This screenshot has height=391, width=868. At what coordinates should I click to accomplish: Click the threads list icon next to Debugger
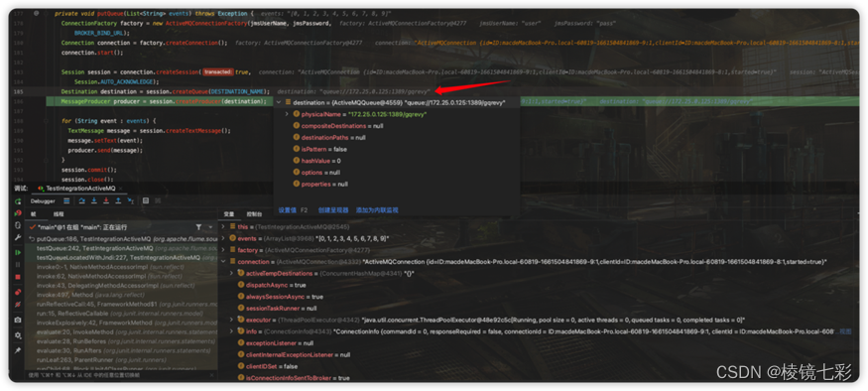pyautogui.click(x=66, y=201)
